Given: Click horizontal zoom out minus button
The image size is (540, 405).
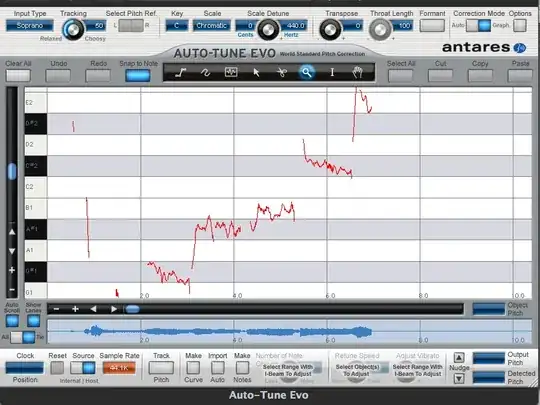Looking at the screenshot, I should pos(56,309).
